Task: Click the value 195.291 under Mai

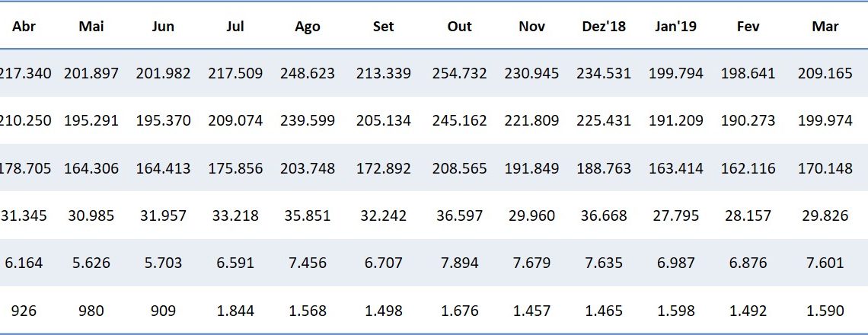Action: [x=91, y=121]
